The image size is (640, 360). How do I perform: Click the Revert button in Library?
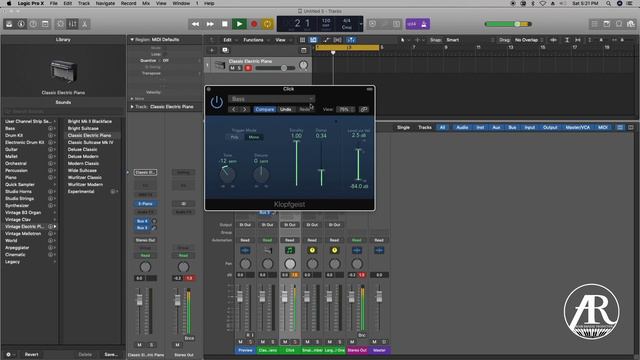pos(31,354)
